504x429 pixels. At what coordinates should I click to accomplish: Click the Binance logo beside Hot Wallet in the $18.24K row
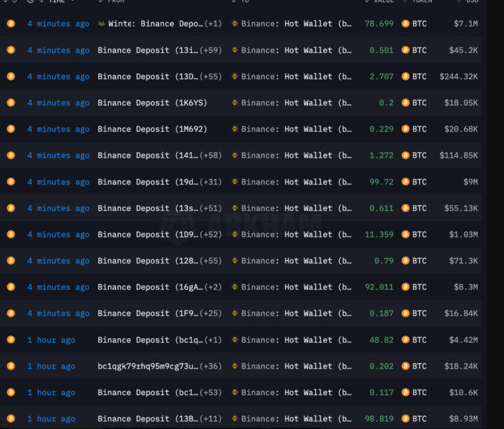(x=235, y=366)
